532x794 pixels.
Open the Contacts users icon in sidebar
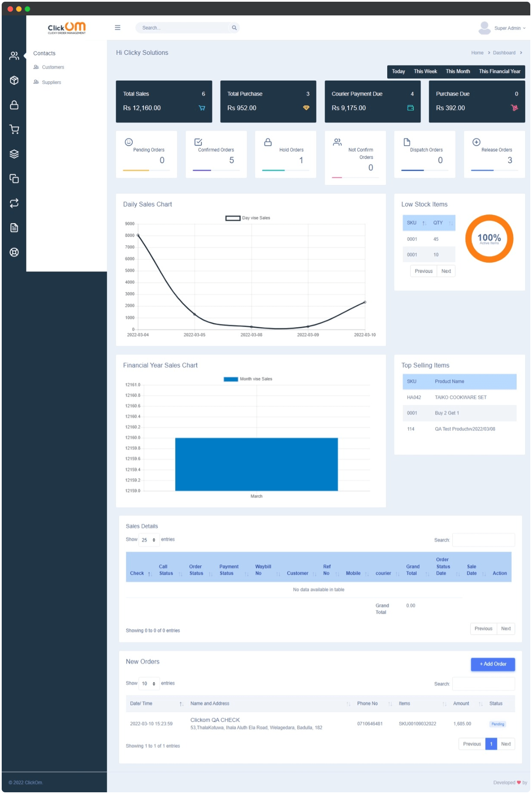coord(14,56)
